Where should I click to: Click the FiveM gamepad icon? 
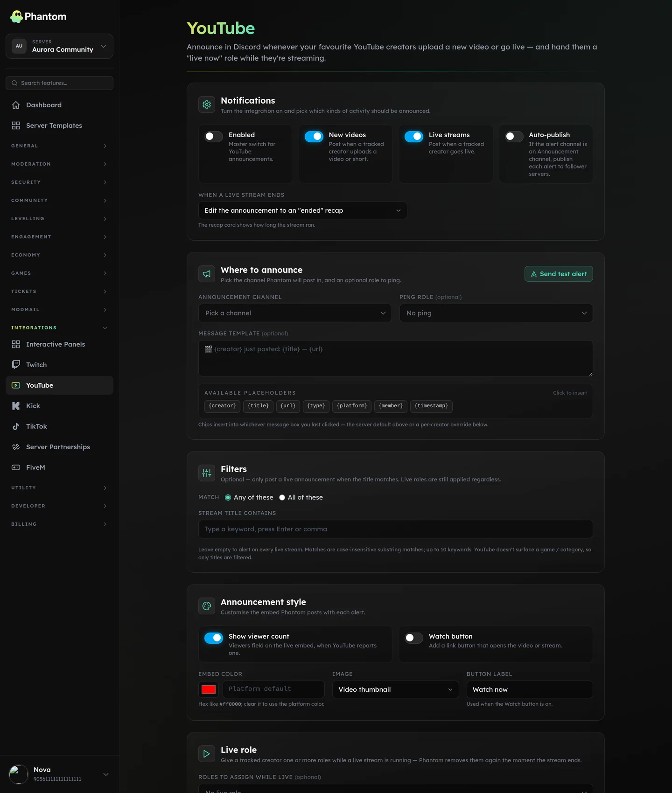pos(16,467)
